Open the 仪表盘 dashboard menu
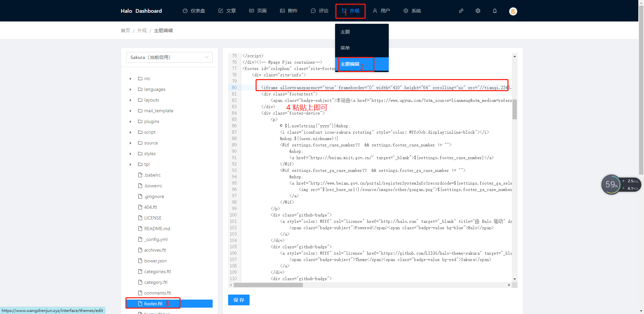This screenshot has width=644, height=314. [x=194, y=11]
